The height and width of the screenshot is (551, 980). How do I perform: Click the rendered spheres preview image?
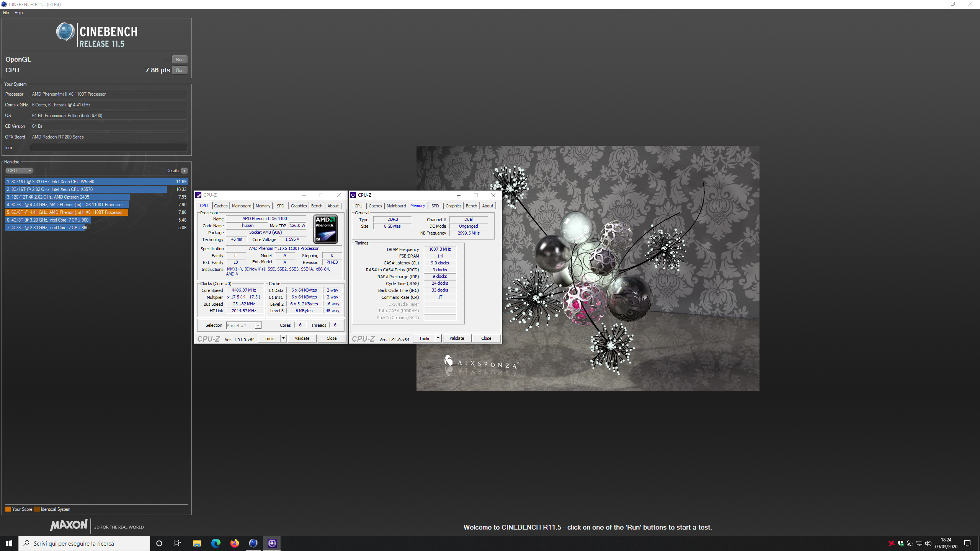click(x=588, y=268)
